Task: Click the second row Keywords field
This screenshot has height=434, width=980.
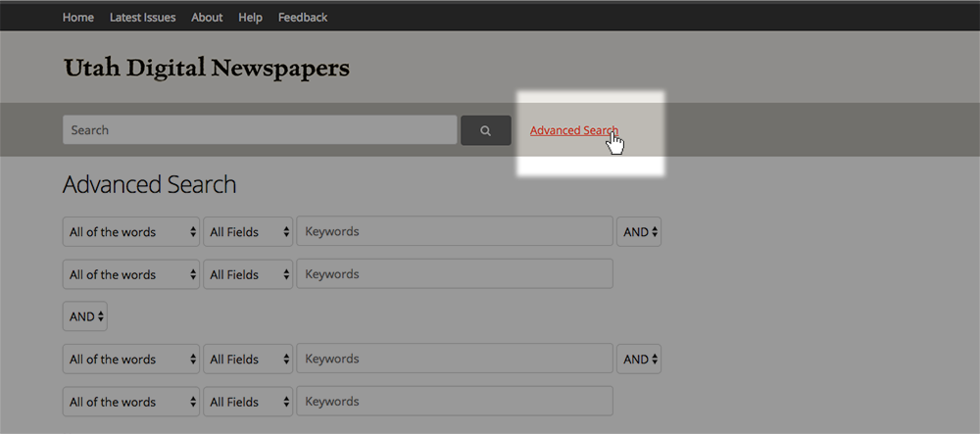Action: point(455,273)
